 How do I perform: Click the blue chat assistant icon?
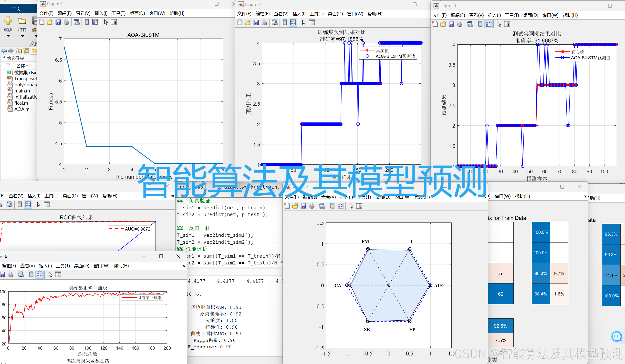pyautogui.click(x=616, y=336)
